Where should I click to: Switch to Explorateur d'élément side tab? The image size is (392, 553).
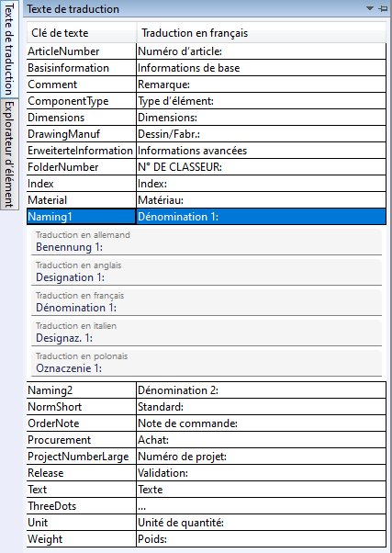[x=9, y=153]
